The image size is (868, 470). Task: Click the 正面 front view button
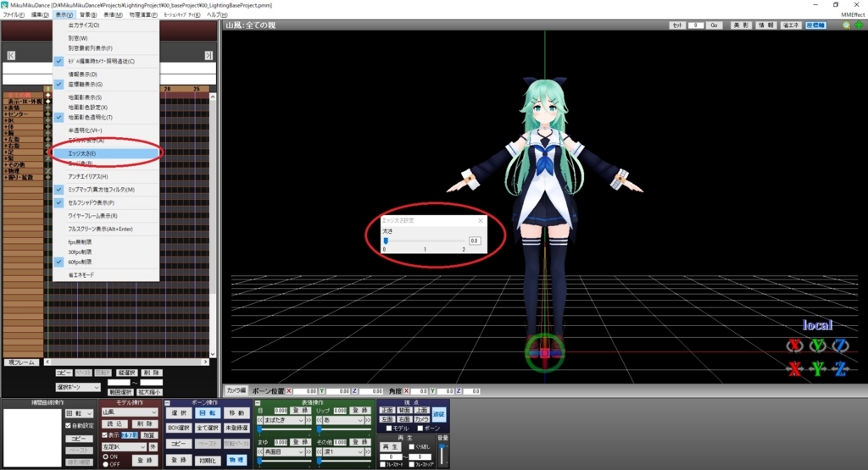click(387, 410)
